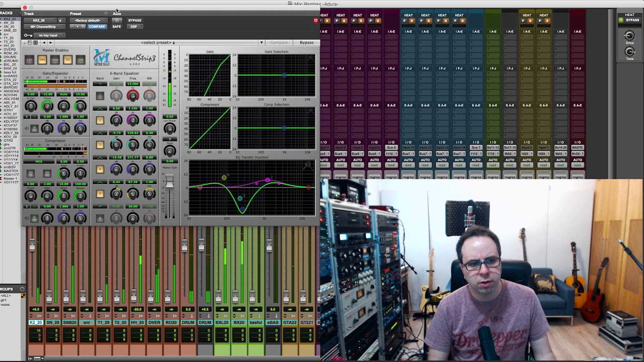The width and height of the screenshot is (644, 362).
Task: Select the K2_20 track name
Action: click(36, 323)
